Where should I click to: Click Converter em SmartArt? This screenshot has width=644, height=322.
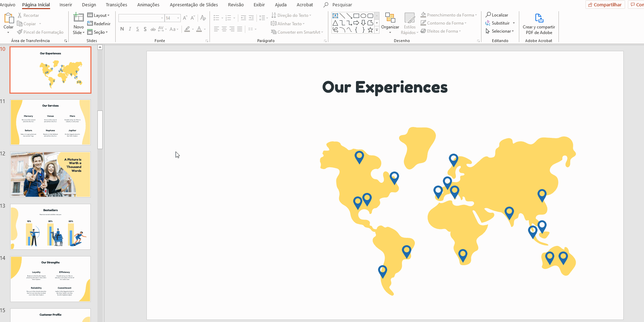297,32
